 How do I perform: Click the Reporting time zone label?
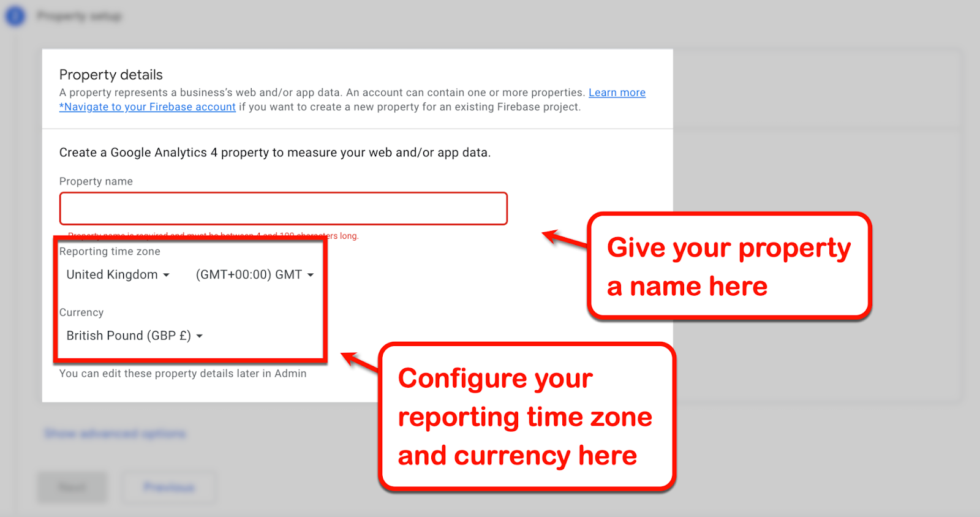click(x=110, y=251)
